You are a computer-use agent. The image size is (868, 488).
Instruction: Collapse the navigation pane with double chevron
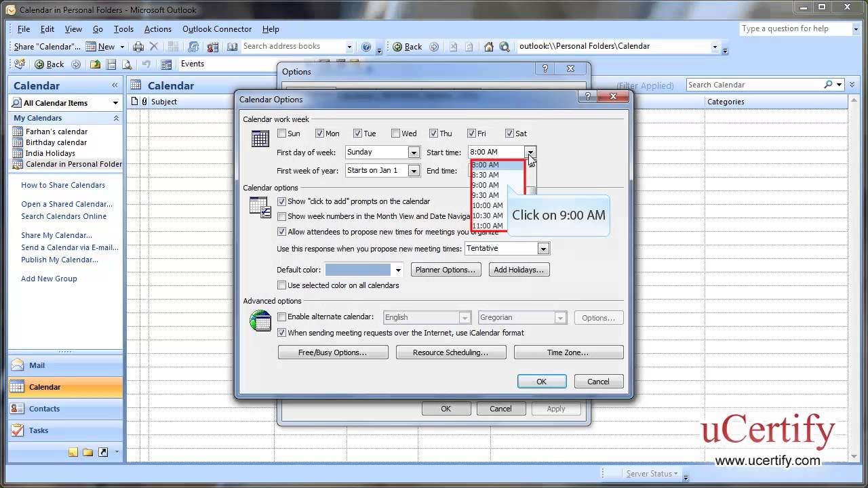point(115,85)
